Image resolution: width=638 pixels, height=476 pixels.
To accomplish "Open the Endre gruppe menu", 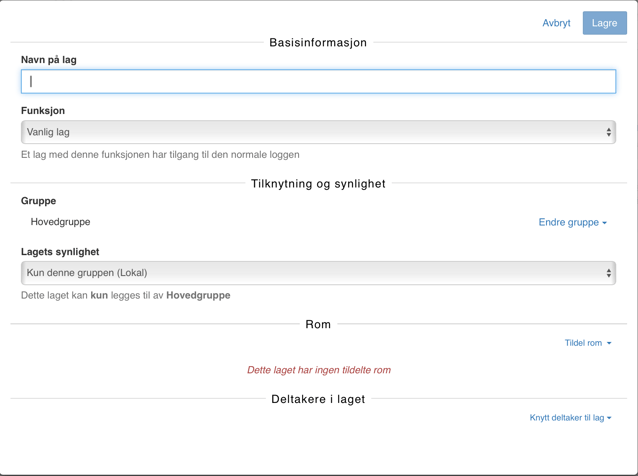I will coord(568,222).
